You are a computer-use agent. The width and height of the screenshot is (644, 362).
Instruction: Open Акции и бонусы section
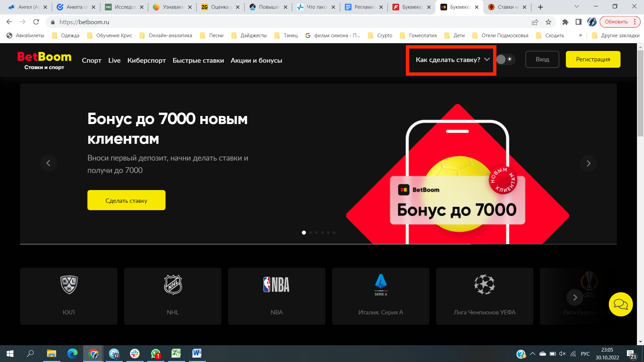point(256,60)
